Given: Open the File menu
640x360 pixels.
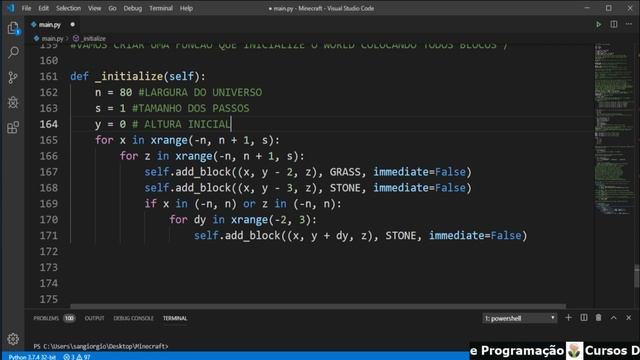Looking at the screenshot, I should [27, 8].
